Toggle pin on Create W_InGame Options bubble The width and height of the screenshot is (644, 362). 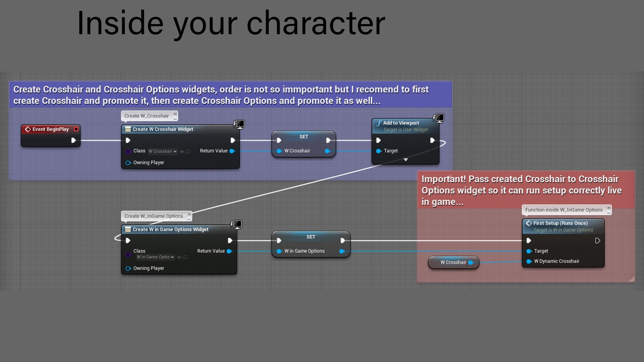[189, 214]
